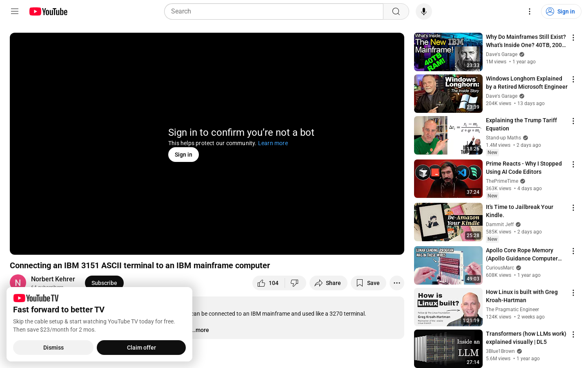The height and width of the screenshot is (368, 588).
Task: Open options menu for Prime Reacts video
Action: point(573,164)
